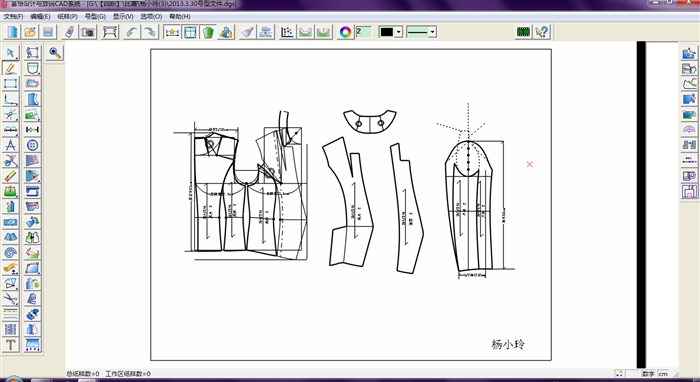Select the compass/divider tool
Image resolution: width=700 pixels, height=382 pixels.
point(11,145)
